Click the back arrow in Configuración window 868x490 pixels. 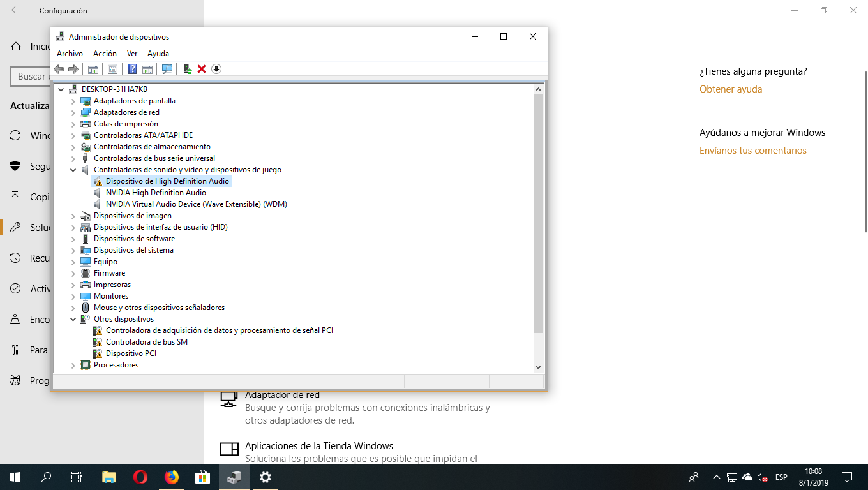coord(15,11)
